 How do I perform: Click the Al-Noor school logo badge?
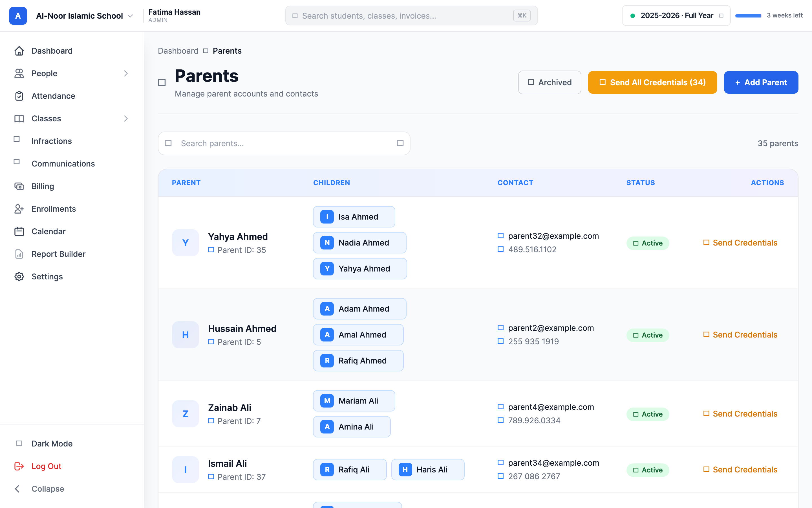point(18,16)
